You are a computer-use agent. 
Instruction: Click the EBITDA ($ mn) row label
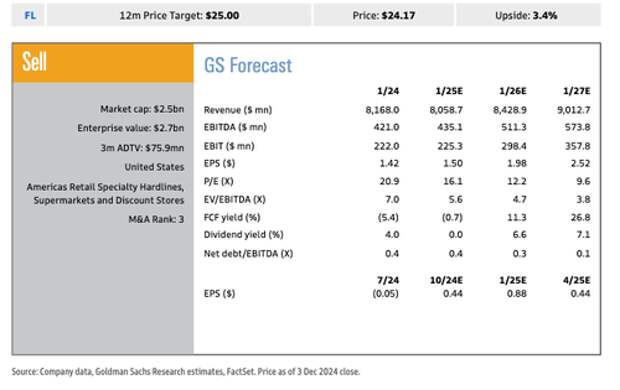235,127
